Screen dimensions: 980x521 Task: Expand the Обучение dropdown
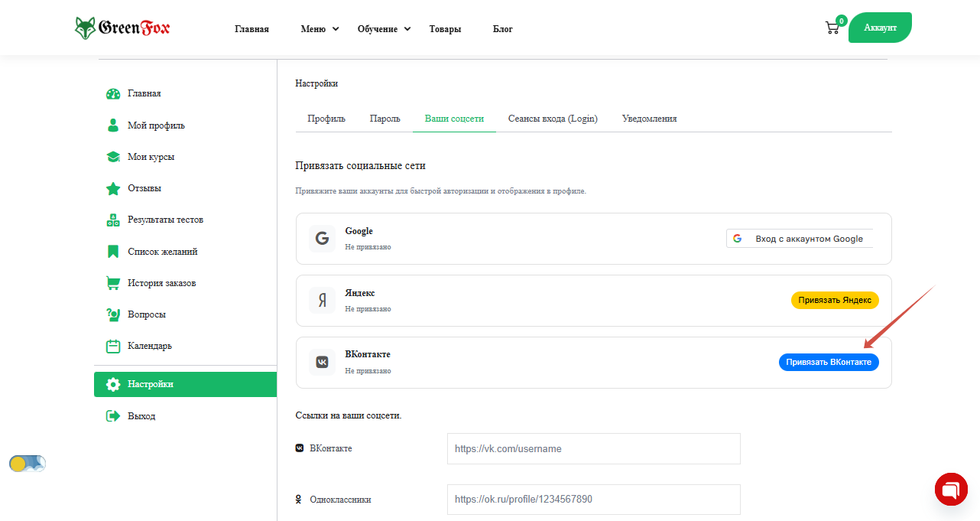pyautogui.click(x=384, y=29)
